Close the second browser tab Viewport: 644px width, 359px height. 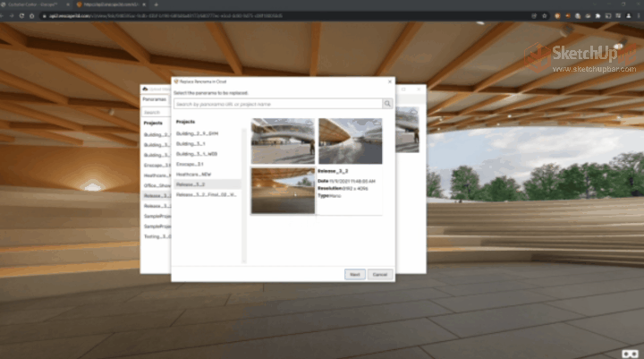point(144,4)
